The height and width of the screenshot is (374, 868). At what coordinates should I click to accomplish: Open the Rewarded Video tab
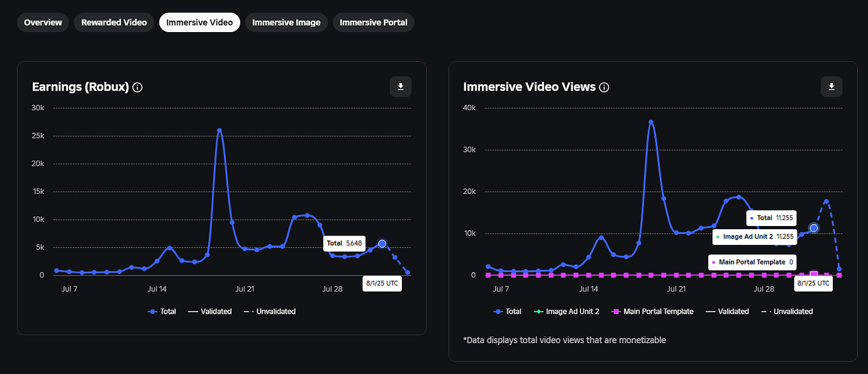[x=114, y=23]
